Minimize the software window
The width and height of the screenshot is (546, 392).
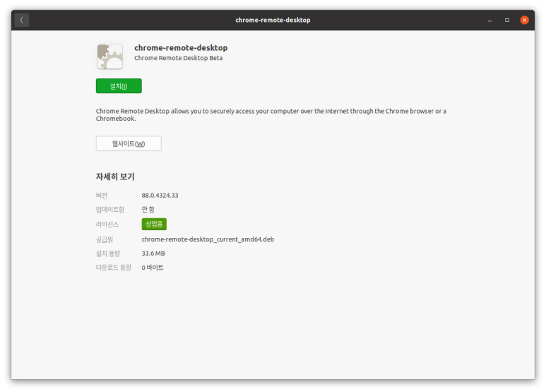[x=489, y=20]
